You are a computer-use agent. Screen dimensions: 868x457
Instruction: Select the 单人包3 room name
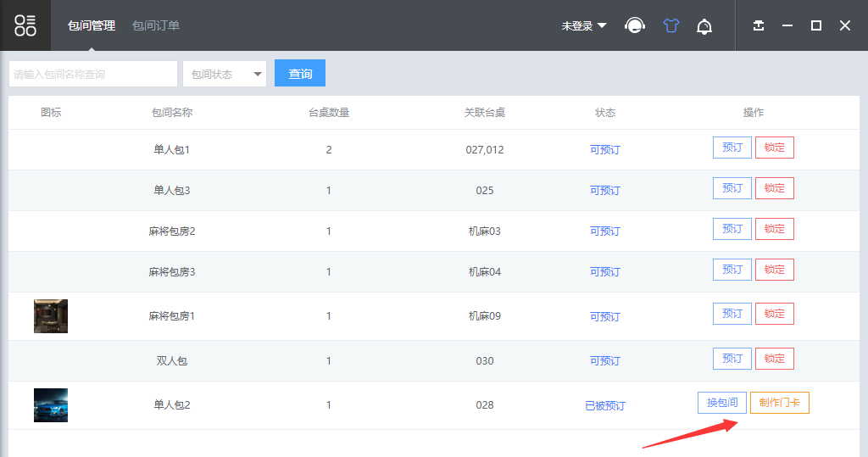(x=171, y=191)
